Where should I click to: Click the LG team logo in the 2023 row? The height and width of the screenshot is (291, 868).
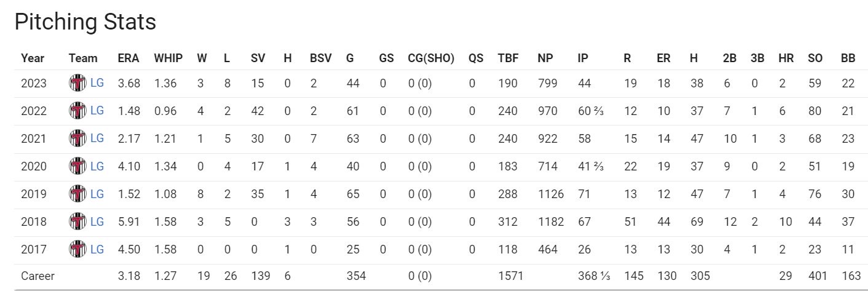coord(77,83)
